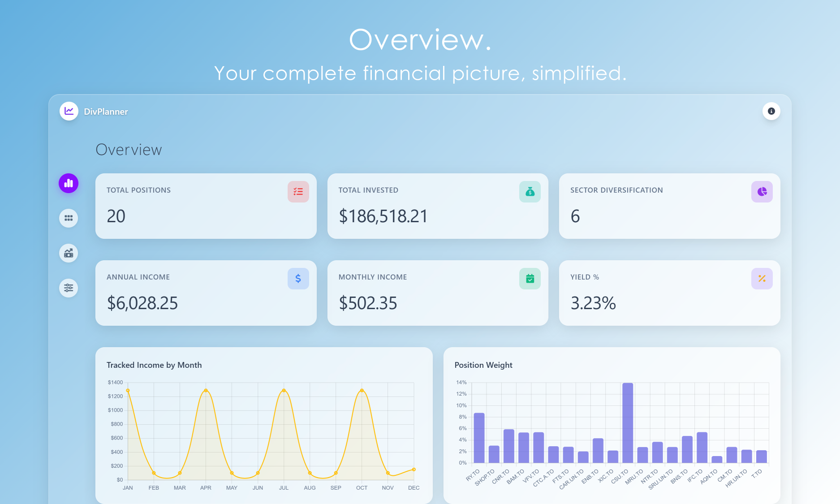This screenshot has height=504, width=840.
Task: Click the T.TO bar
Action: (762, 457)
